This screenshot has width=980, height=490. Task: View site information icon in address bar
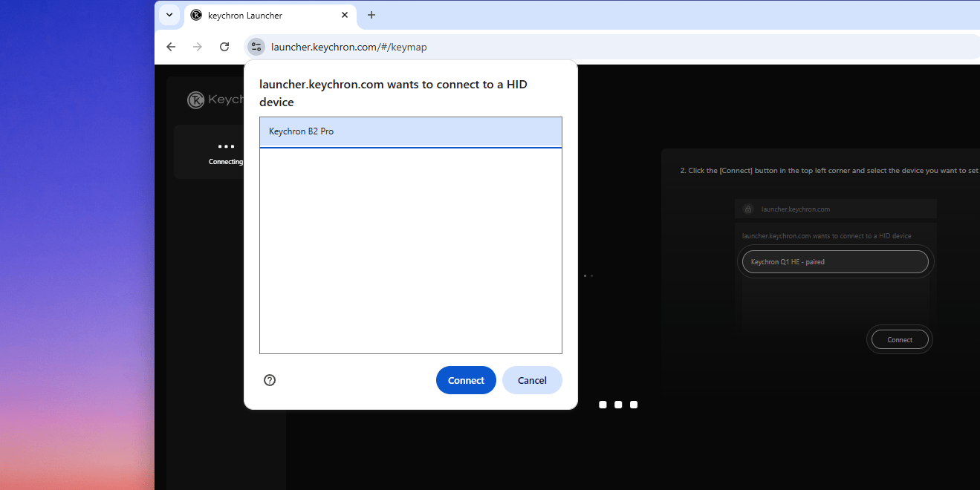pyautogui.click(x=256, y=47)
